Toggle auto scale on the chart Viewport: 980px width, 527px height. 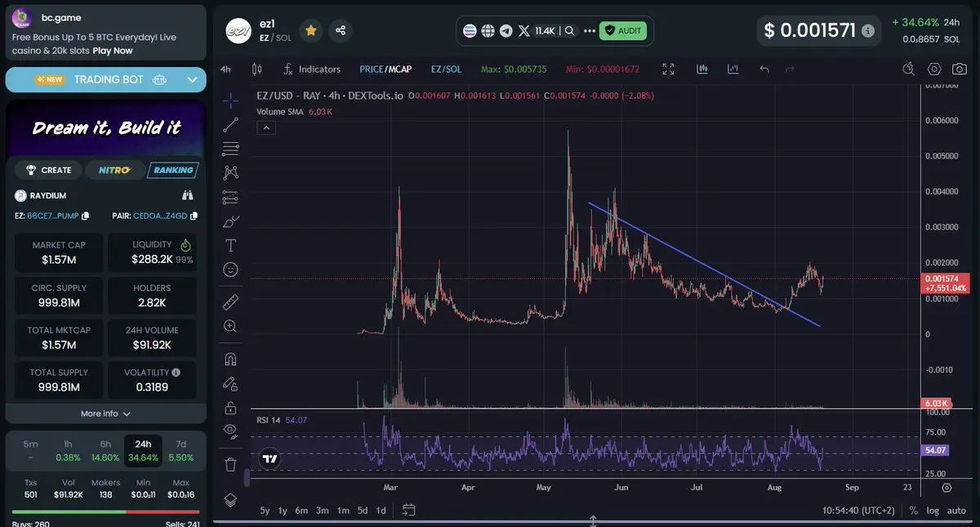click(956, 511)
